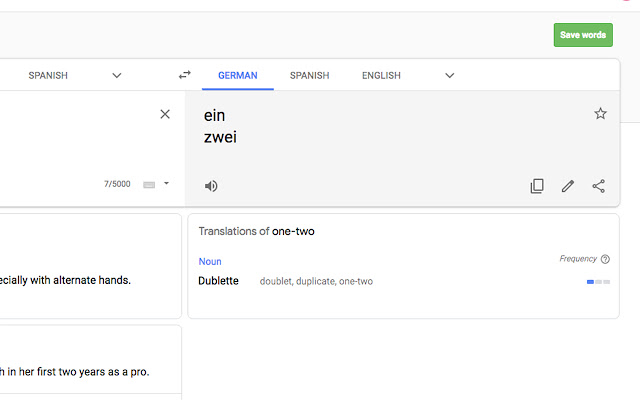Share the translation
640x400 pixels.
[x=599, y=186]
